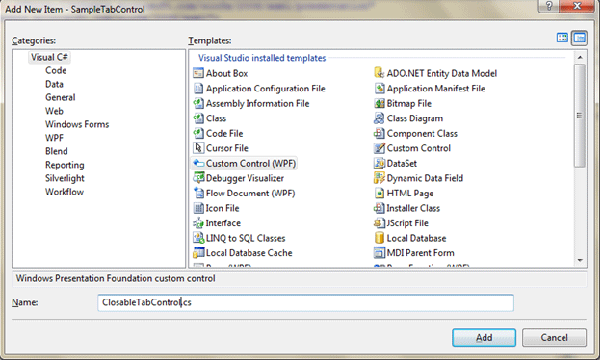Click the Class template icon
Viewport: 603px width, 364px height.
[x=198, y=118]
